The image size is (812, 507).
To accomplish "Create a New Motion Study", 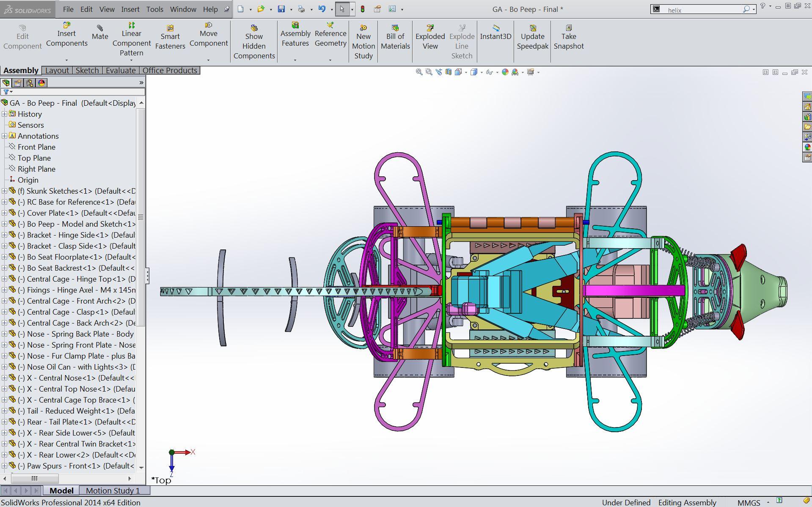I will tap(363, 41).
